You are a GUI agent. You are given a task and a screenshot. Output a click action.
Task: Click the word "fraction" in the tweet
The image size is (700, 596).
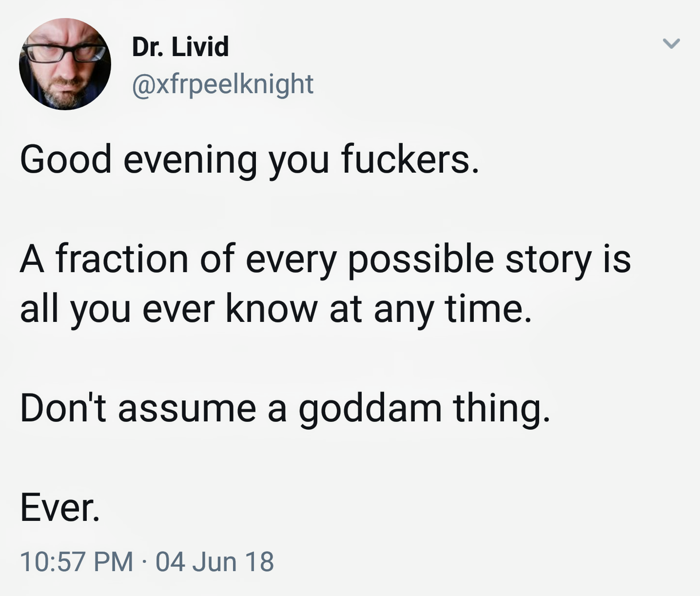122,258
